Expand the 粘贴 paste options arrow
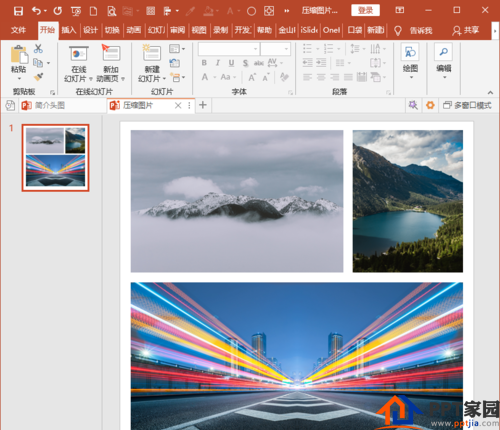 [19, 79]
